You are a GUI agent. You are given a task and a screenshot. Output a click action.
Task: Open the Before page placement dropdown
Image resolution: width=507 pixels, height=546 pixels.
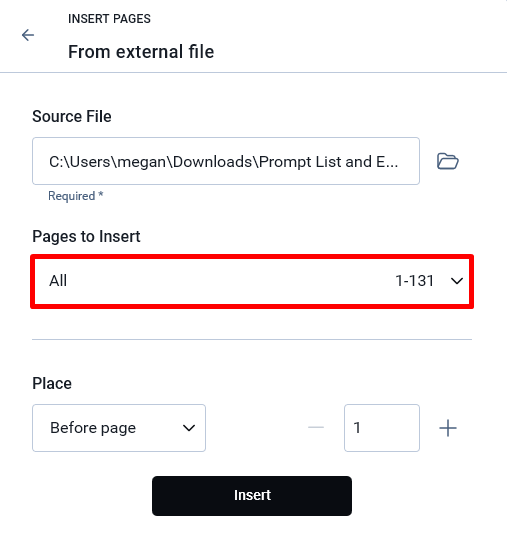tap(119, 428)
